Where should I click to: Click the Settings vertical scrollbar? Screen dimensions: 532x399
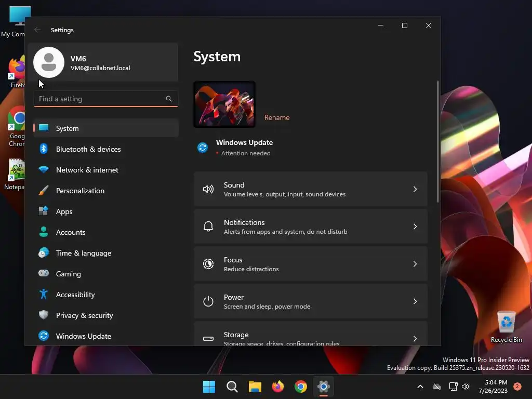pos(437,141)
